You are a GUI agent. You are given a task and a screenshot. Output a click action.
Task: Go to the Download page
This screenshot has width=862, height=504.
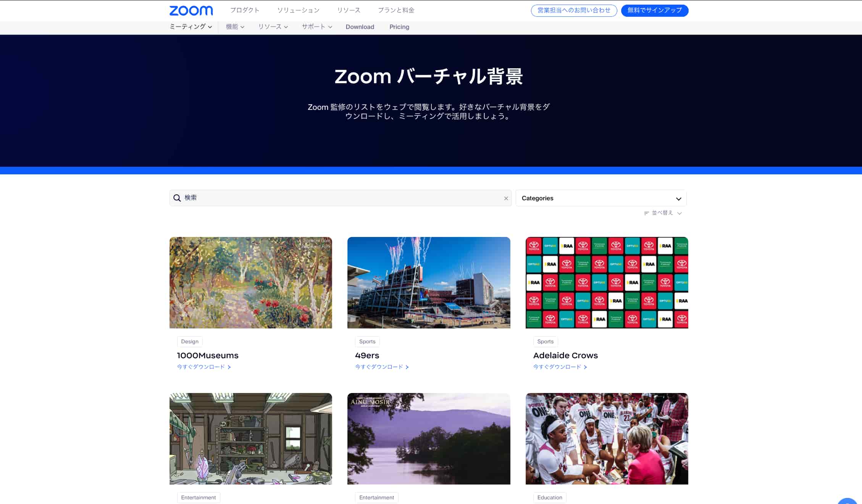pyautogui.click(x=360, y=27)
